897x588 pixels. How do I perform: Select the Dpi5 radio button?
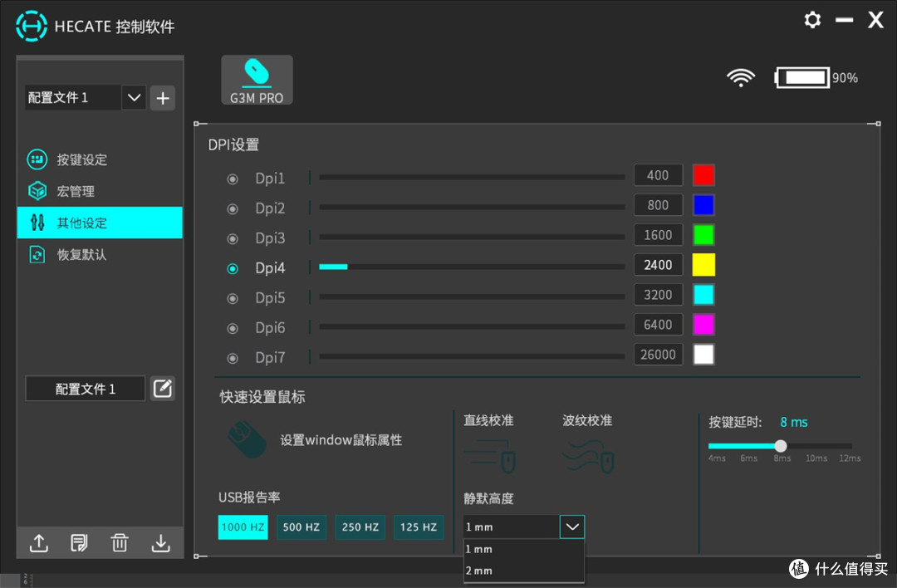[233, 299]
